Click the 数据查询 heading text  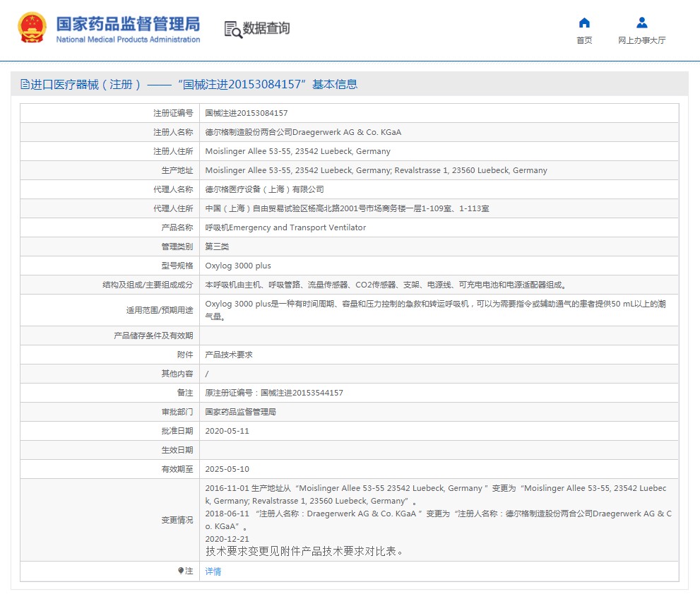[x=266, y=28]
